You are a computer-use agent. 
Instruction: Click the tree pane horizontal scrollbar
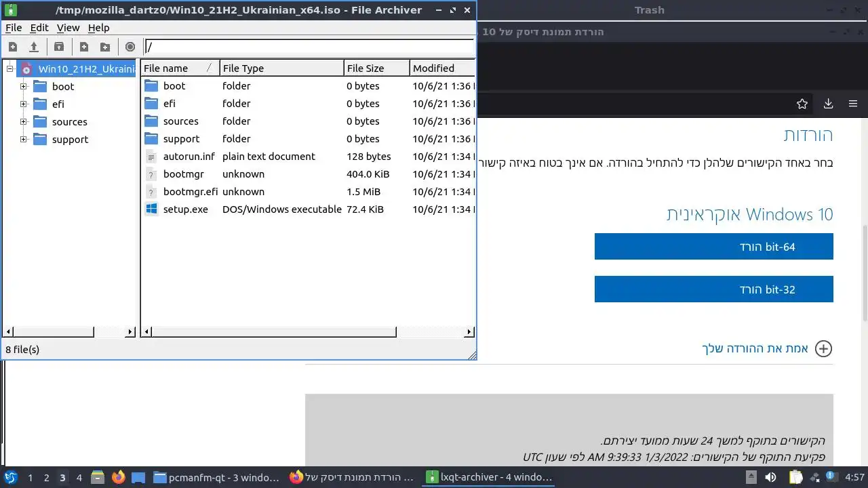point(54,332)
